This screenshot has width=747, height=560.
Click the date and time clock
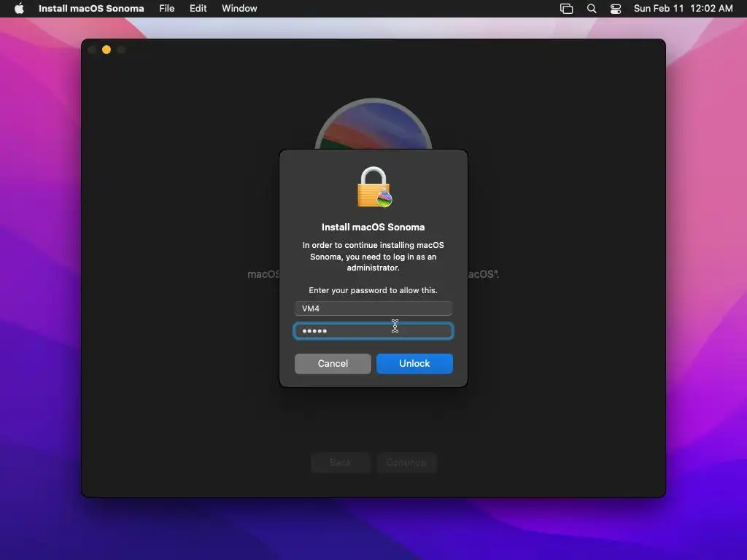683,9
